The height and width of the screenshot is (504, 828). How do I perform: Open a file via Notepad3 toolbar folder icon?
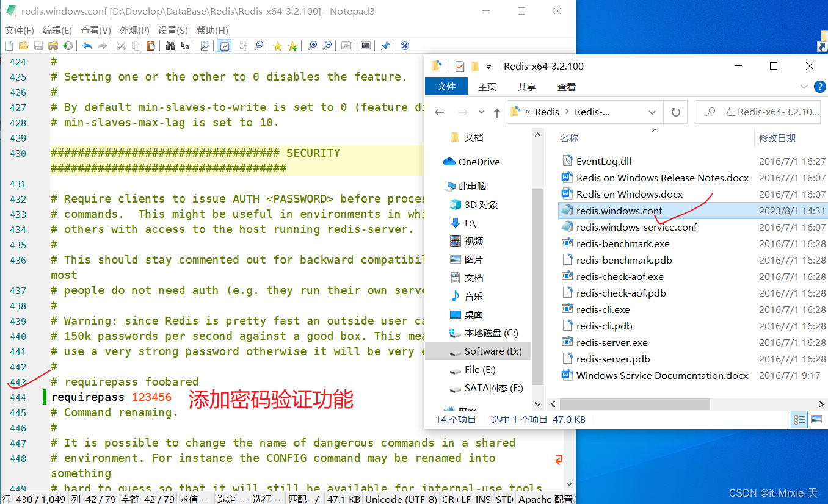click(23, 46)
